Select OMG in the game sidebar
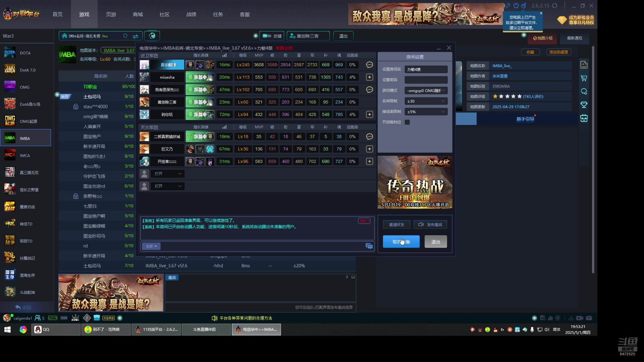The image size is (644, 362). [25, 87]
